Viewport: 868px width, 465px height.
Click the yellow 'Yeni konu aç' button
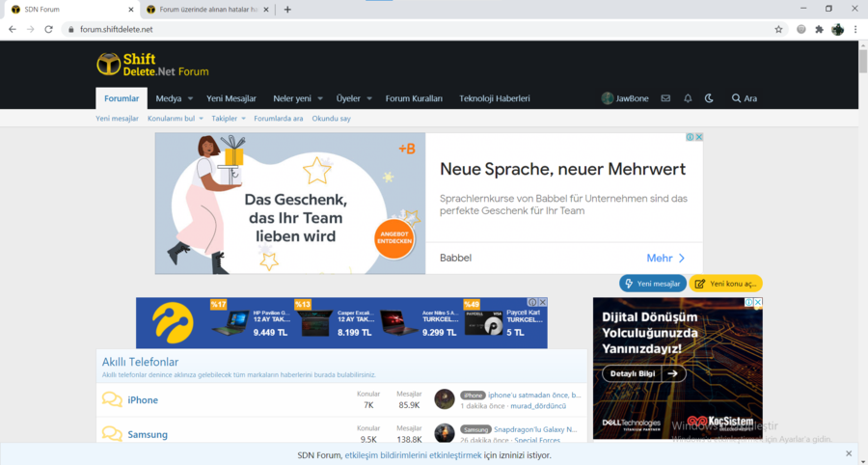pyautogui.click(x=725, y=284)
